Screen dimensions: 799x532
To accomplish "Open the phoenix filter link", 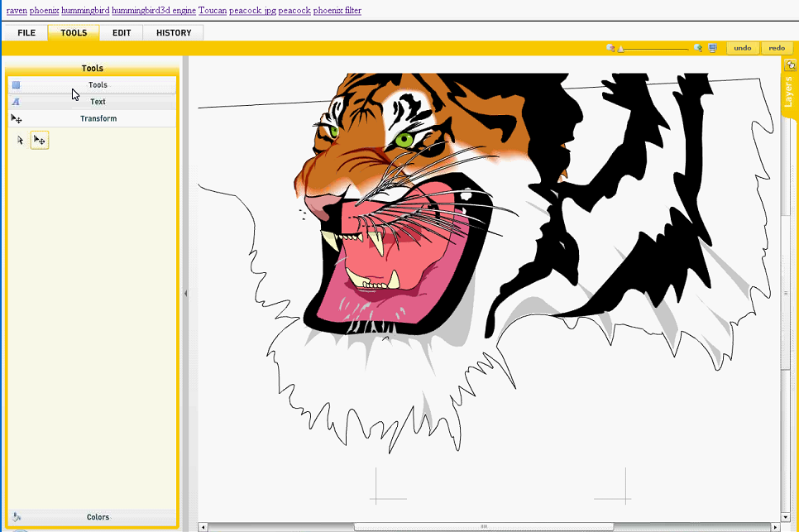I will [x=337, y=10].
